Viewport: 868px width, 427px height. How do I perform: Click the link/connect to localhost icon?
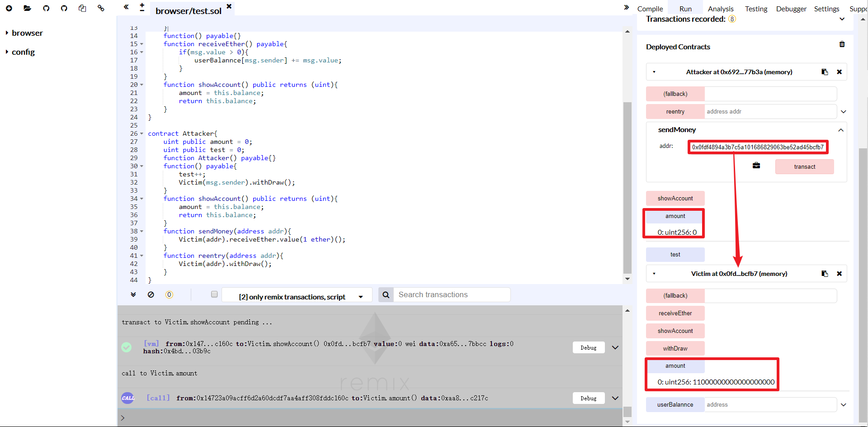tap(101, 8)
